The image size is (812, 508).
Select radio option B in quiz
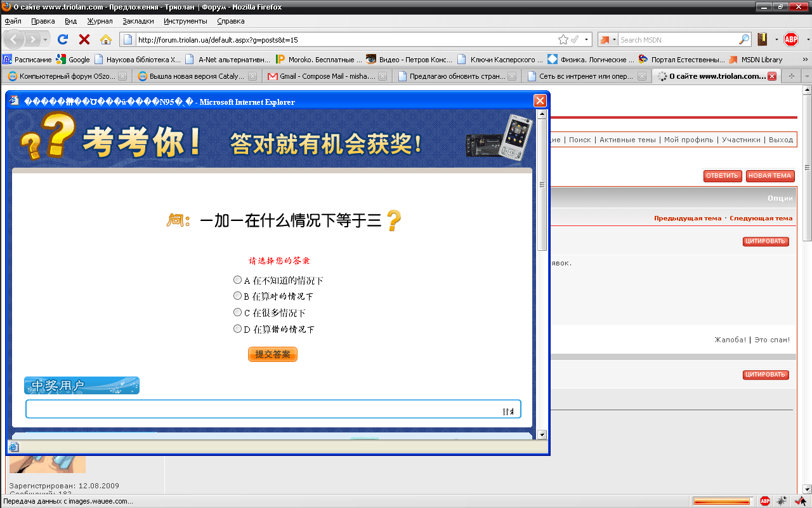[x=238, y=296]
